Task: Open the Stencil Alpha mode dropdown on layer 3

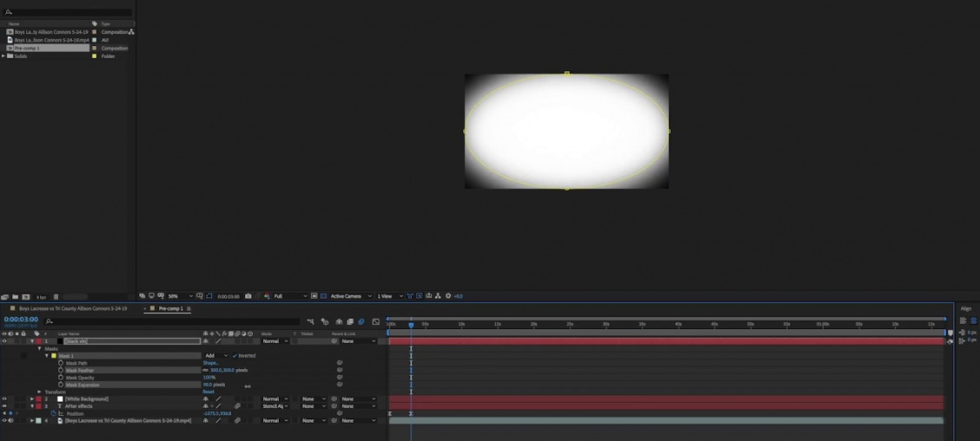Action: tap(275, 406)
